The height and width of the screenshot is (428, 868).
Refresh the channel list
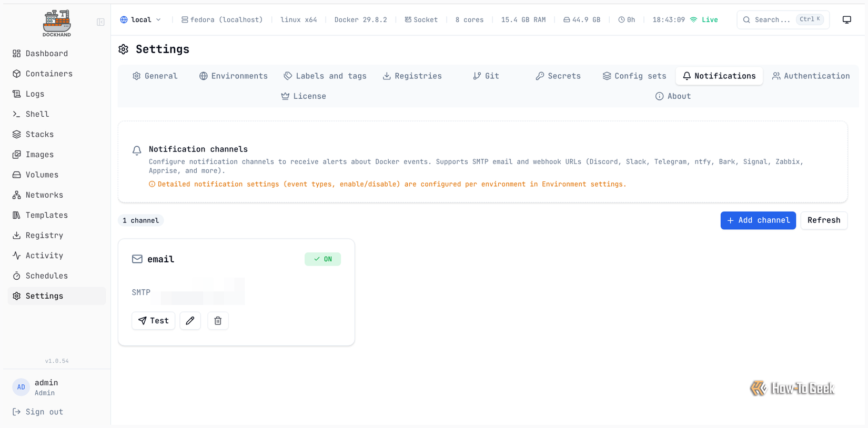[824, 220]
